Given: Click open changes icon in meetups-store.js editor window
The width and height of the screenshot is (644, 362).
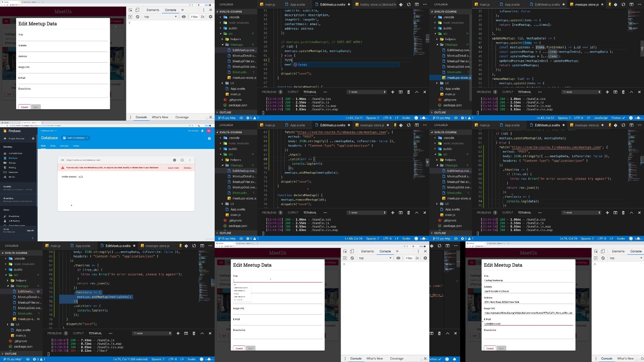Looking at the screenshot, I should (x=623, y=5).
